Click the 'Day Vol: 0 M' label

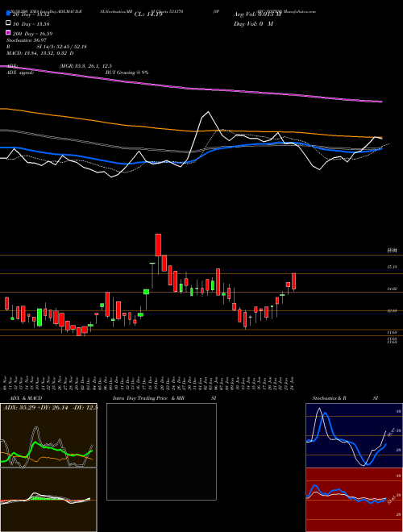pyautogui.click(x=253, y=24)
